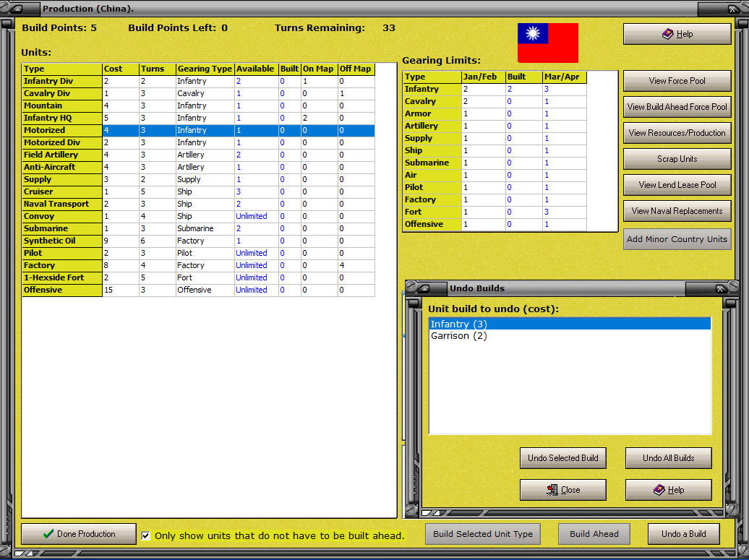The width and height of the screenshot is (749, 560).
Task: Click the Republic of China flag image
Action: point(548,43)
